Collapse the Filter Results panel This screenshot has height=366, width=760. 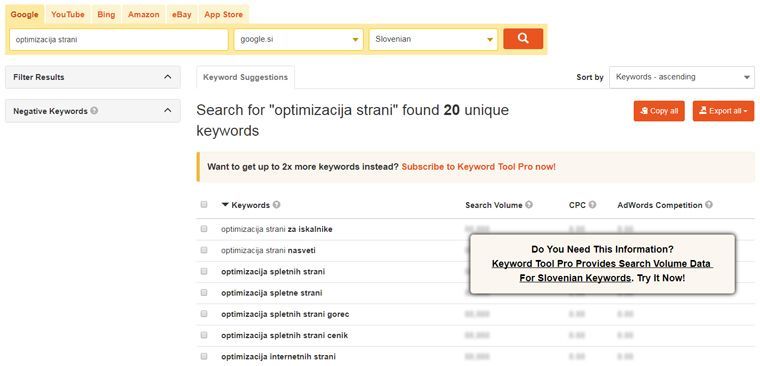[93, 77]
